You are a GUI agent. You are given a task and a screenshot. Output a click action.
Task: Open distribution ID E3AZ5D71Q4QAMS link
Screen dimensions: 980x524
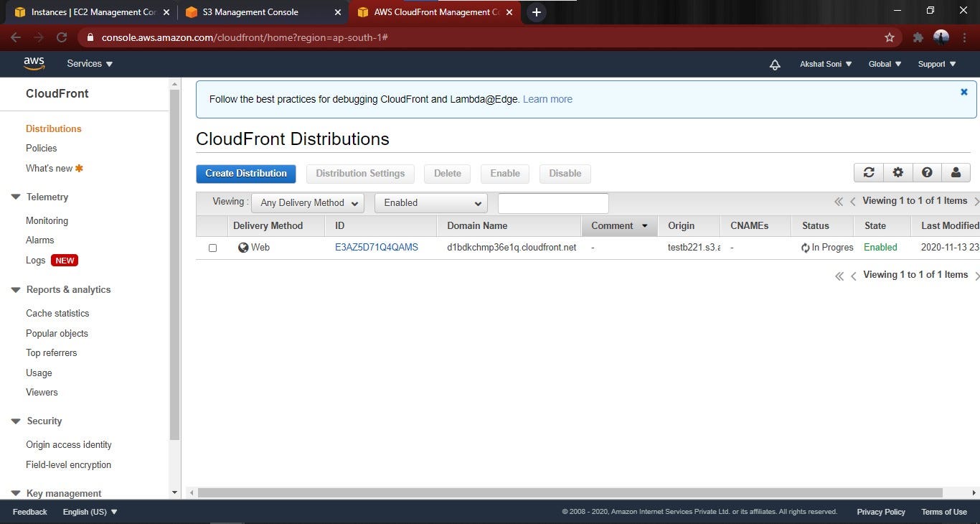click(377, 247)
